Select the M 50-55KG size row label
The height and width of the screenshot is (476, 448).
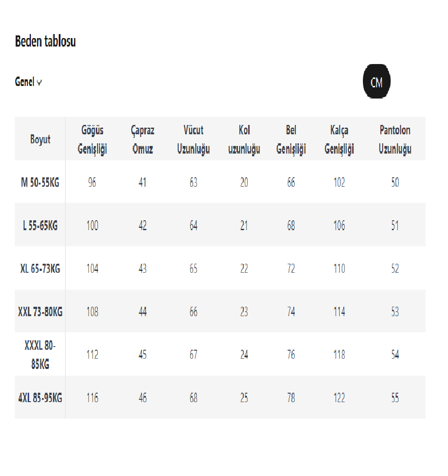coord(40,183)
